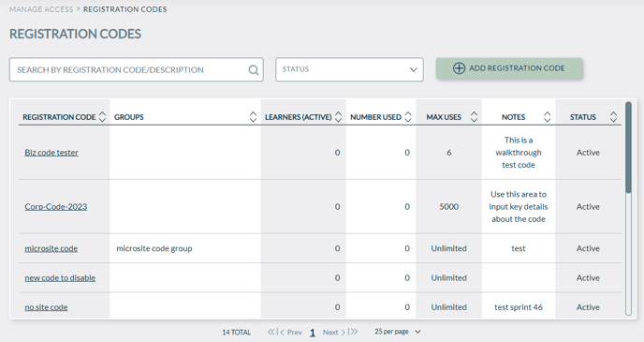
Task: Open the Status filter dropdown
Action: (x=349, y=69)
